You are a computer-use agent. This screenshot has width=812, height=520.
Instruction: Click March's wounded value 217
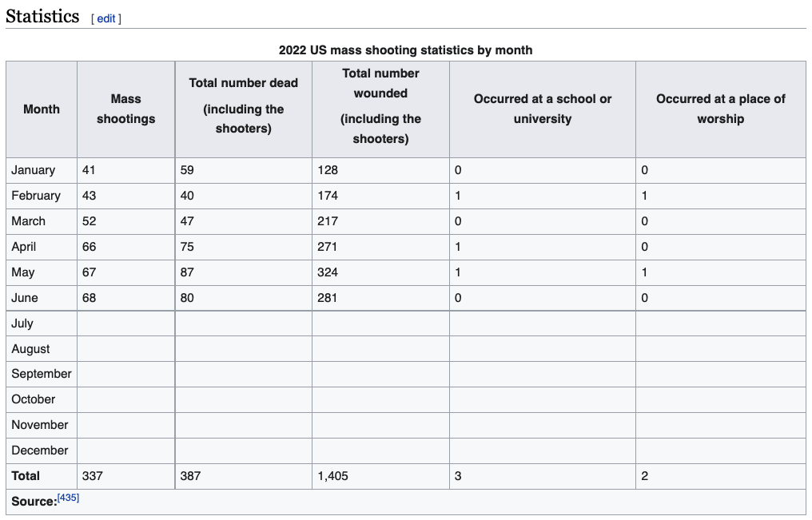[x=328, y=221]
